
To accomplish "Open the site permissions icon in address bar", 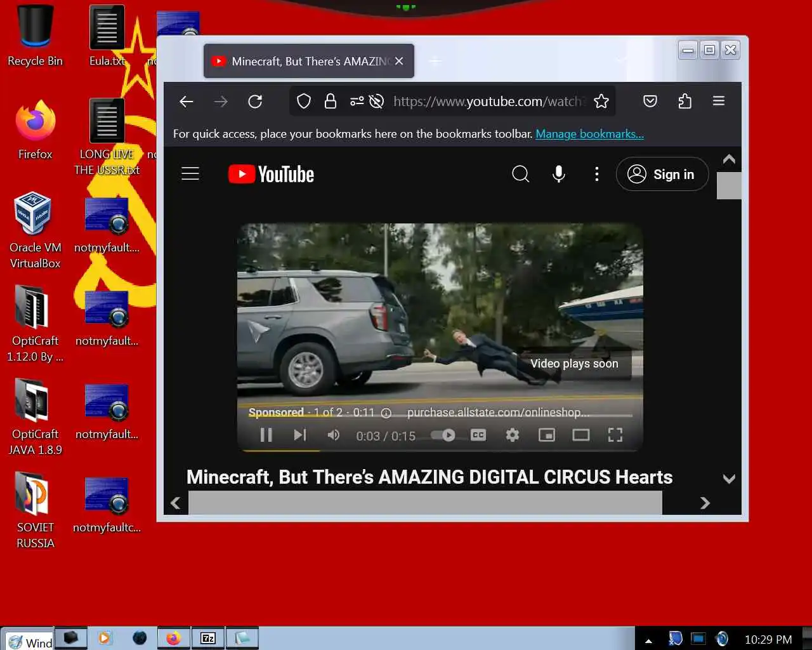I will [357, 102].
